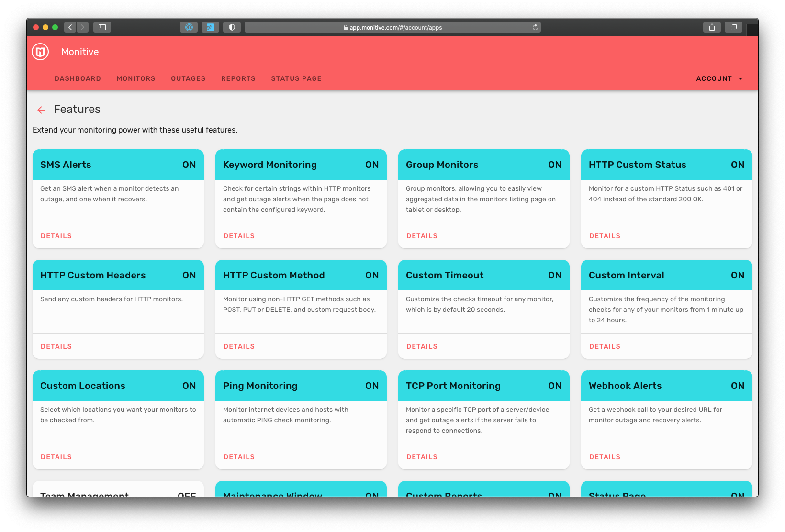
Task: Open a new tab with plus button
Action: [x=752, y=30]
